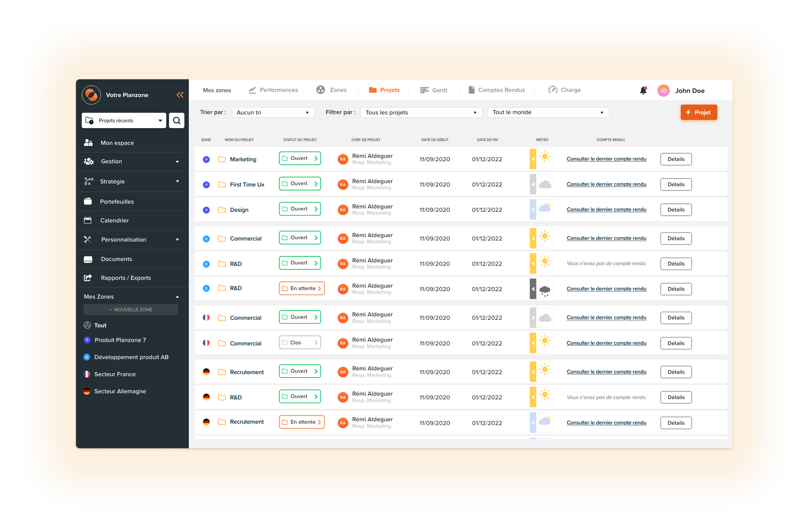Open Trier par Aucun tri dropdown
Image resolution: width=809 pixels, height=532 pixels.
(x=273, y=112)
